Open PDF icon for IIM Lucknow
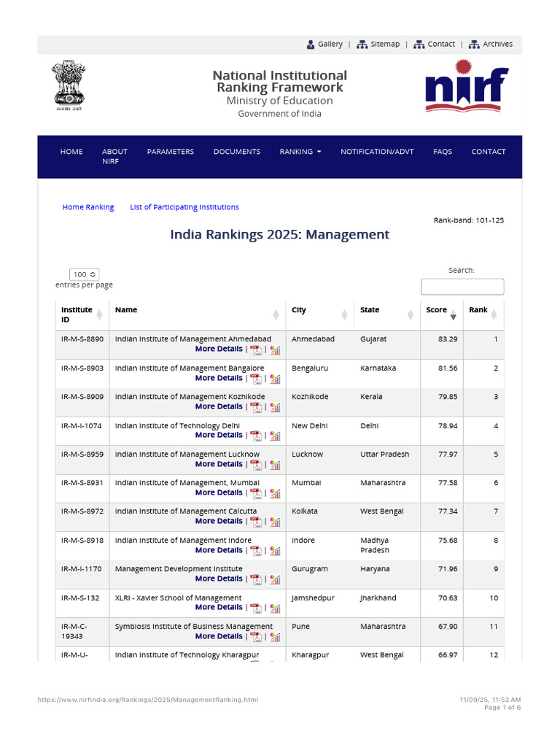The image size is (560, 747). pos(256,465)
